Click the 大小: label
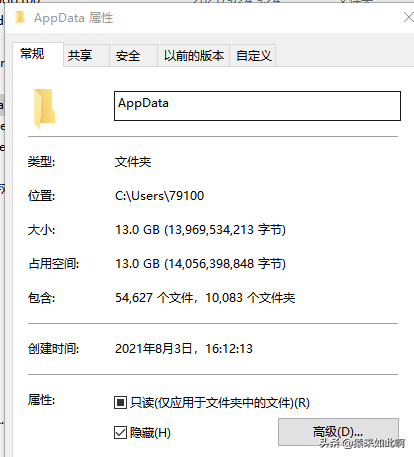This screenshot has height=457, width=414. click(41, 230)
